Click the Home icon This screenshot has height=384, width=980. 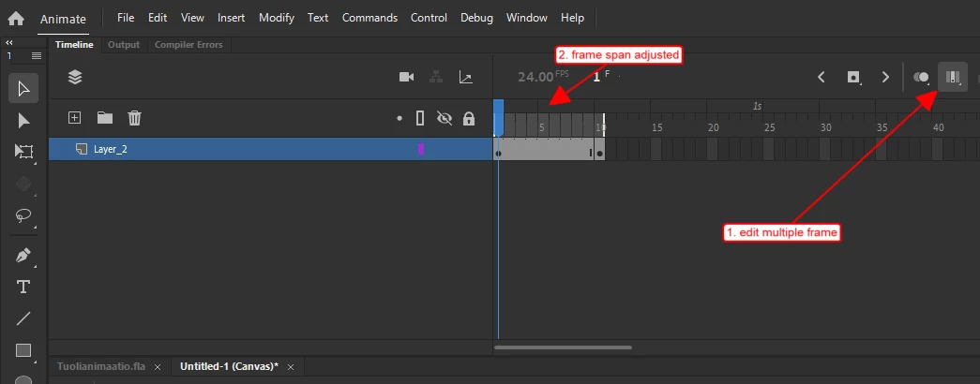16,19
